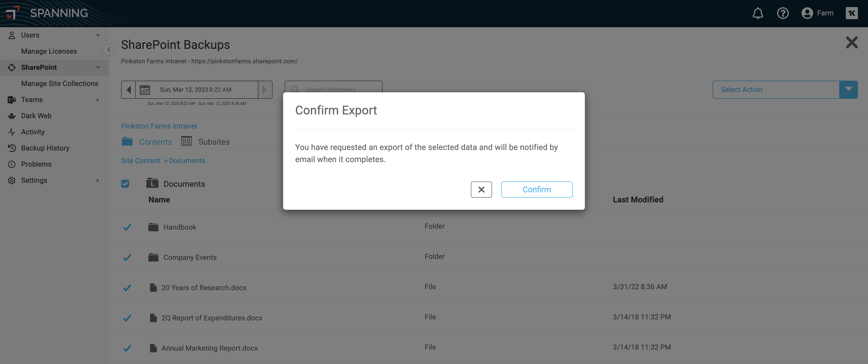The height and width of the screenshot is (364, 868).
Task: Open the Farm user account menu
Action: 817,13
